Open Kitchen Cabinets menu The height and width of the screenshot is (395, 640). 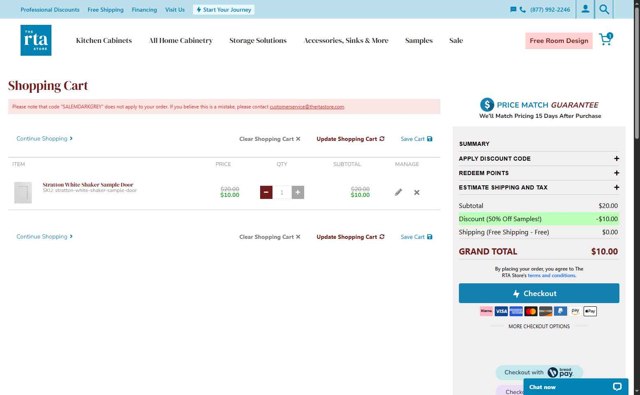pos(104,40)
